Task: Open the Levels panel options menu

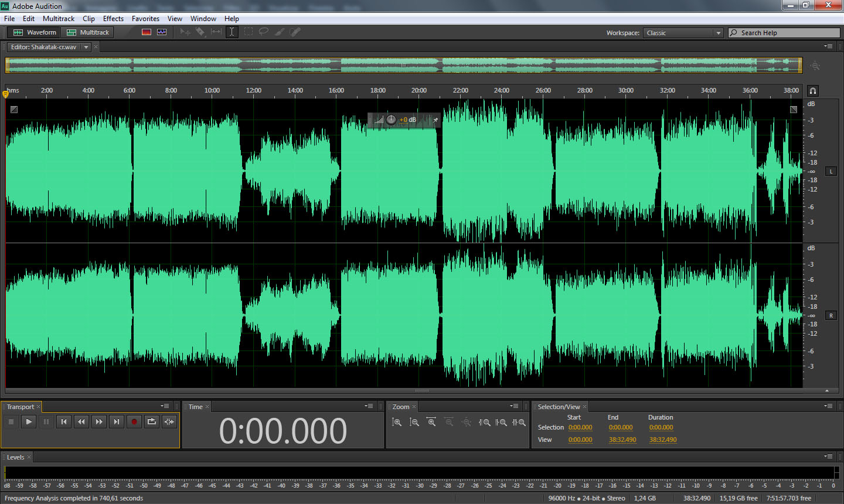Action: click(x=828, y=457)
